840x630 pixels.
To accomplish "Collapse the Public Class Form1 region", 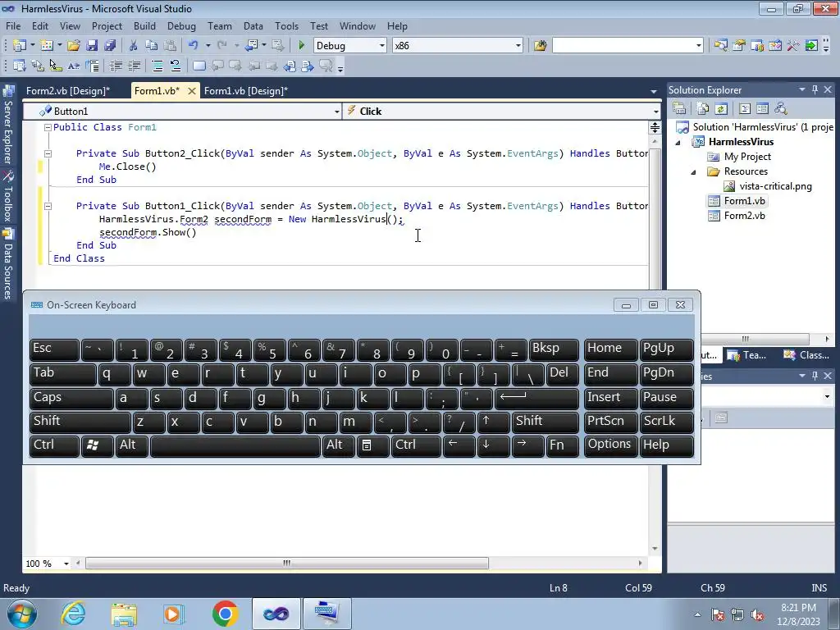I will coord(48,127).
